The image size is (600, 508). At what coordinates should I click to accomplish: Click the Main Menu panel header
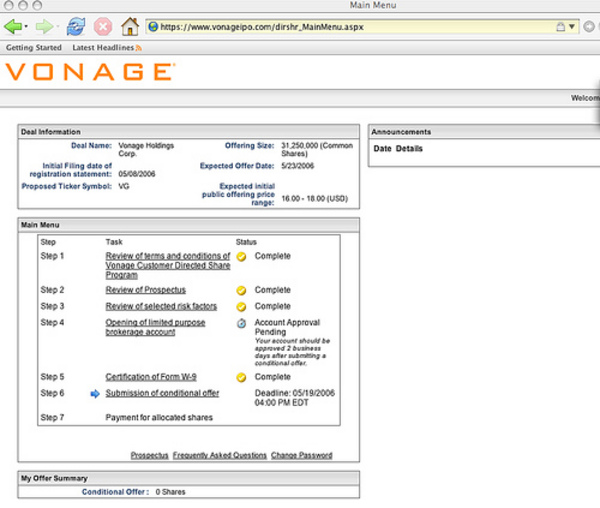tap(189, 225)
